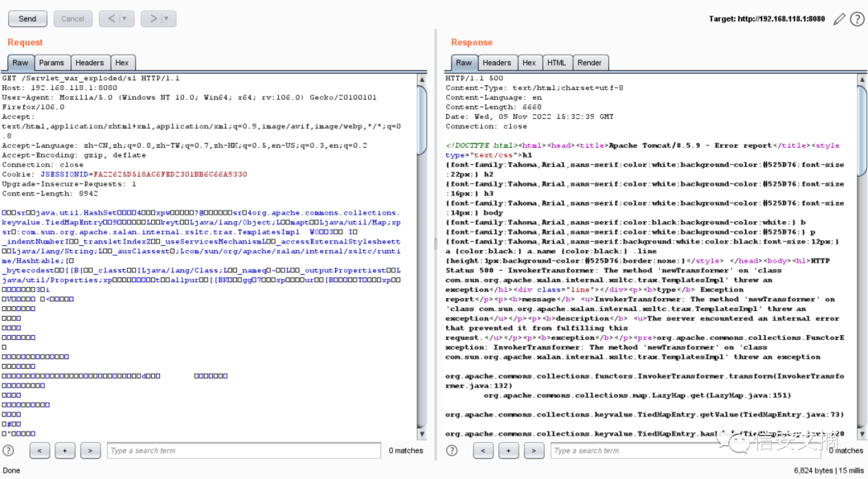Click the response pane scrollbar thumb
The width and height of the screenshot is (868, 479).
(x=862, y=130)
